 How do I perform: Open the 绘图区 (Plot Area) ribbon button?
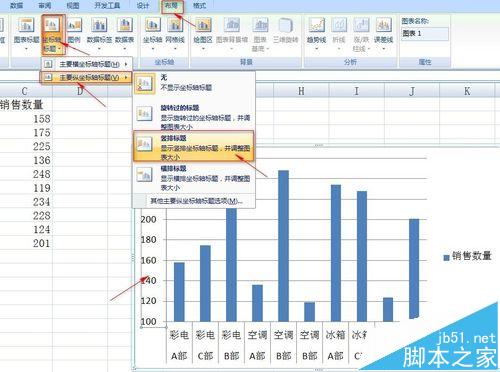coord(203,33)
